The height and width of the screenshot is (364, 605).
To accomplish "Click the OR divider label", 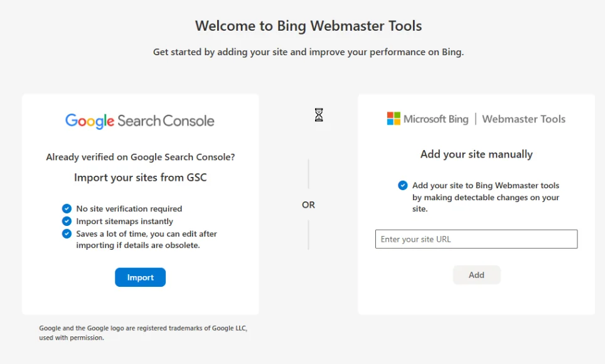I will pos(308,205).
